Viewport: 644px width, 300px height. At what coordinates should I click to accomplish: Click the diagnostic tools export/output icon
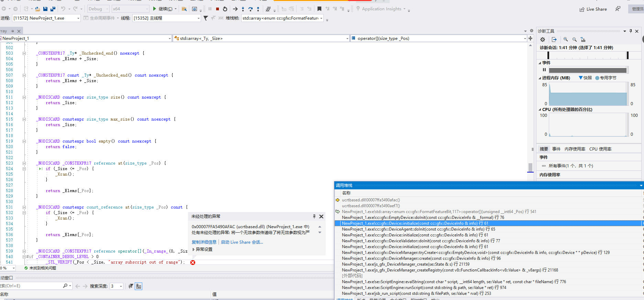554,40
